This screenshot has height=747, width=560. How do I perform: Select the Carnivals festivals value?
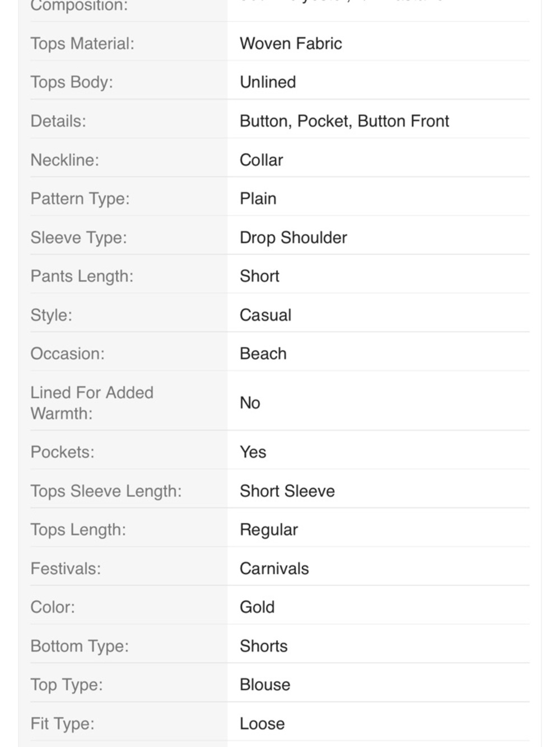click(x=274, y=568)
